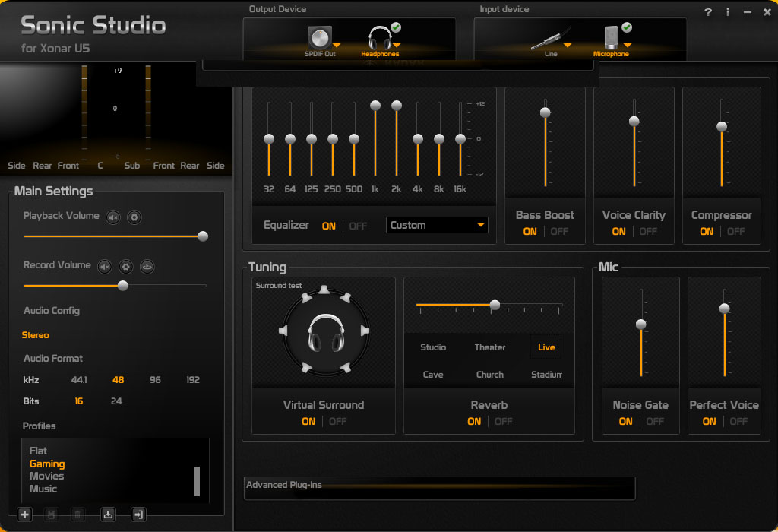Test the top-left surround speaker
The image size is (778, 532).
(306, 297)
